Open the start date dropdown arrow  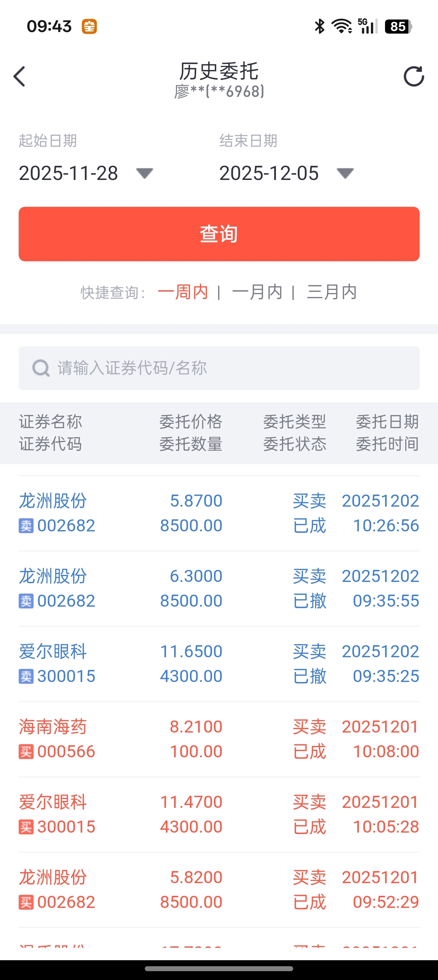144,174
